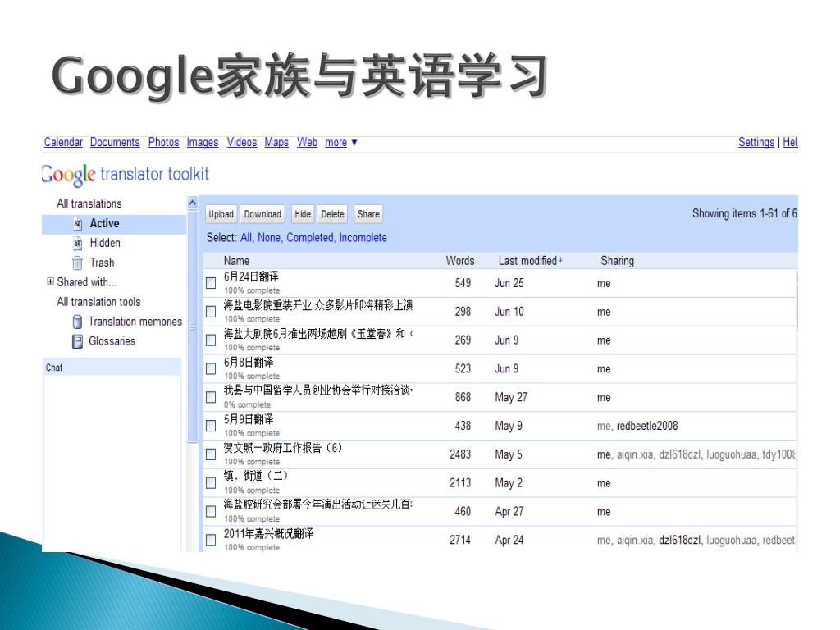Click the May 27 date cell
The image size is (840, 630).
511,398
